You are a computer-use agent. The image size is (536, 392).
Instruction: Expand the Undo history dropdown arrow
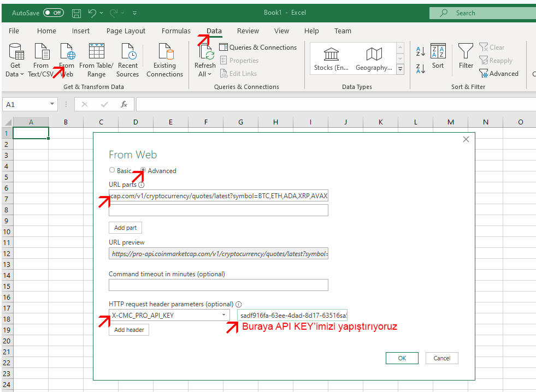click(102, 13)
